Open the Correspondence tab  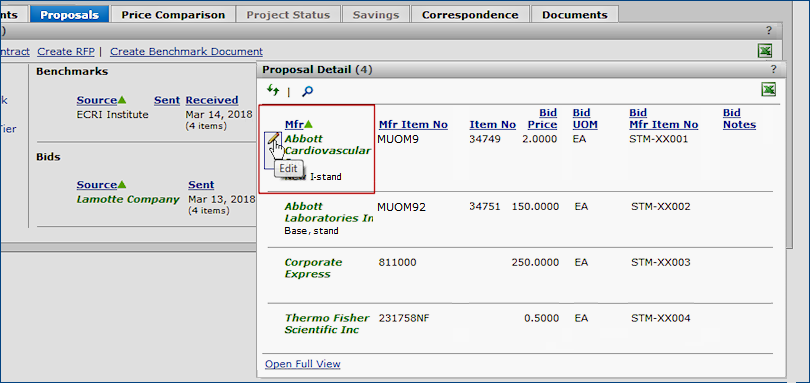[470, 14]
